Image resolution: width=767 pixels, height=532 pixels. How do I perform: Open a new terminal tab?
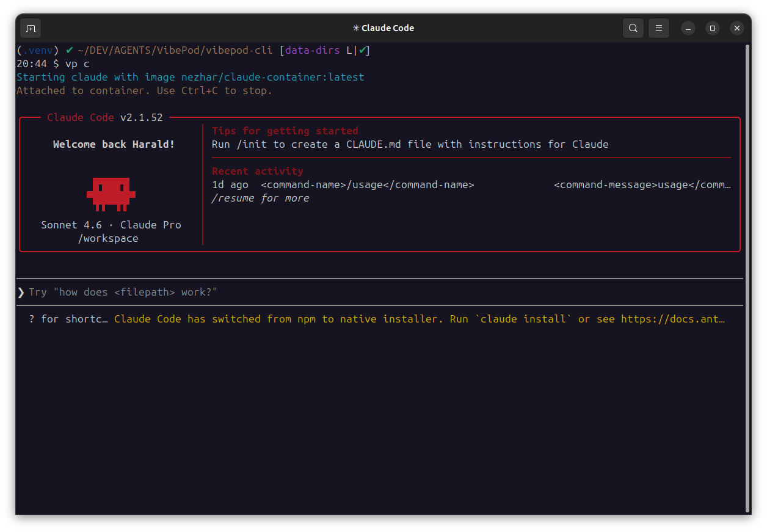[31, 27]
